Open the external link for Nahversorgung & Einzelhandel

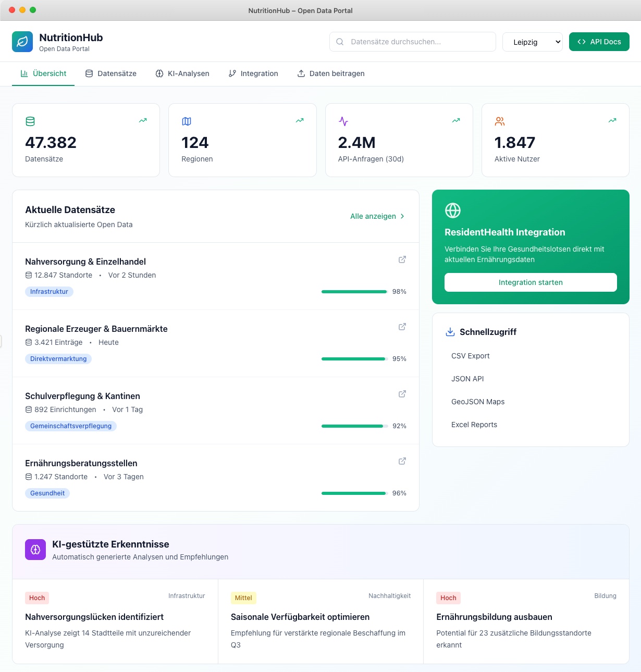coord(402,259)
